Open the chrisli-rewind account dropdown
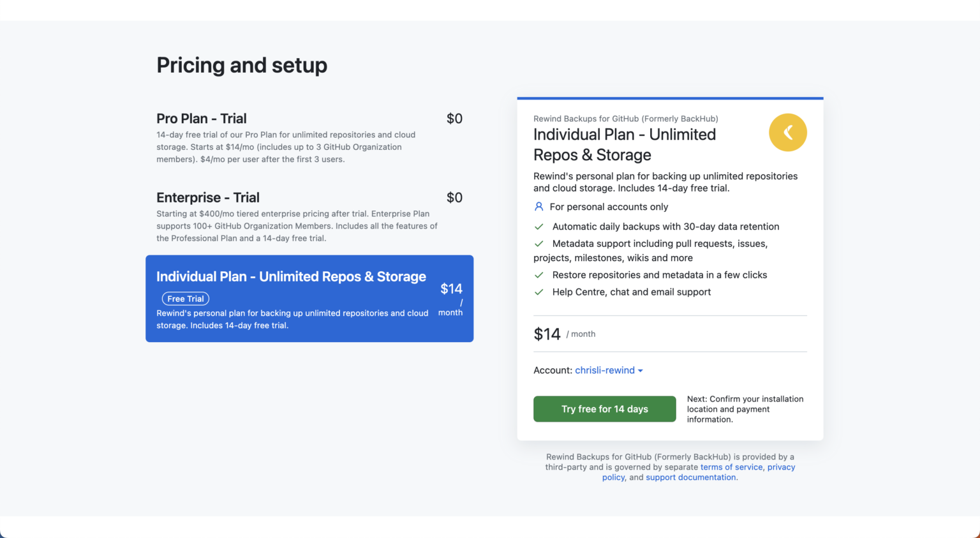This screenshot has width=980, height=538. pos(605,370)
